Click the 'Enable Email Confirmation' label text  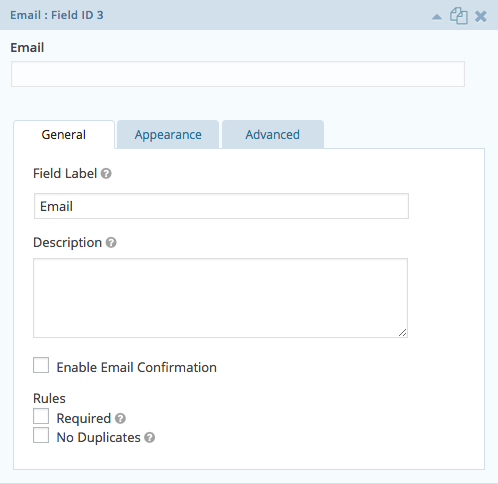coord(137,367)
